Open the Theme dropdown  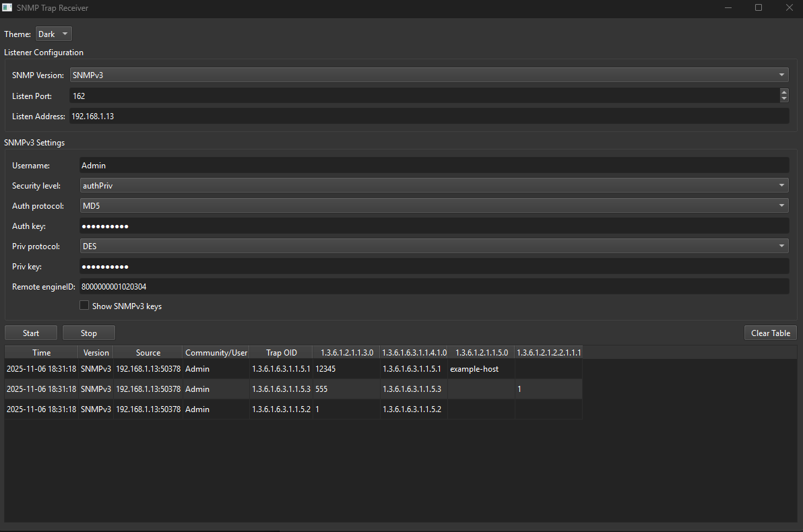click(x=53, y=34)
